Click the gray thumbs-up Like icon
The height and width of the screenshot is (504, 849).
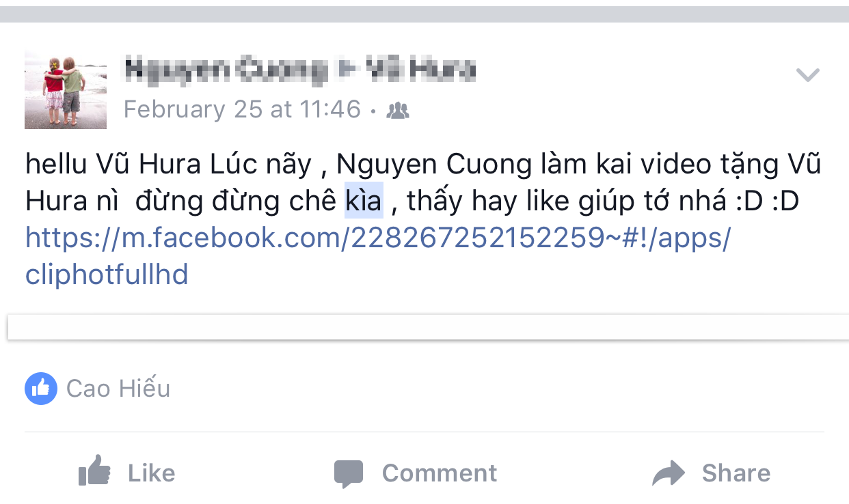(94, 471)
